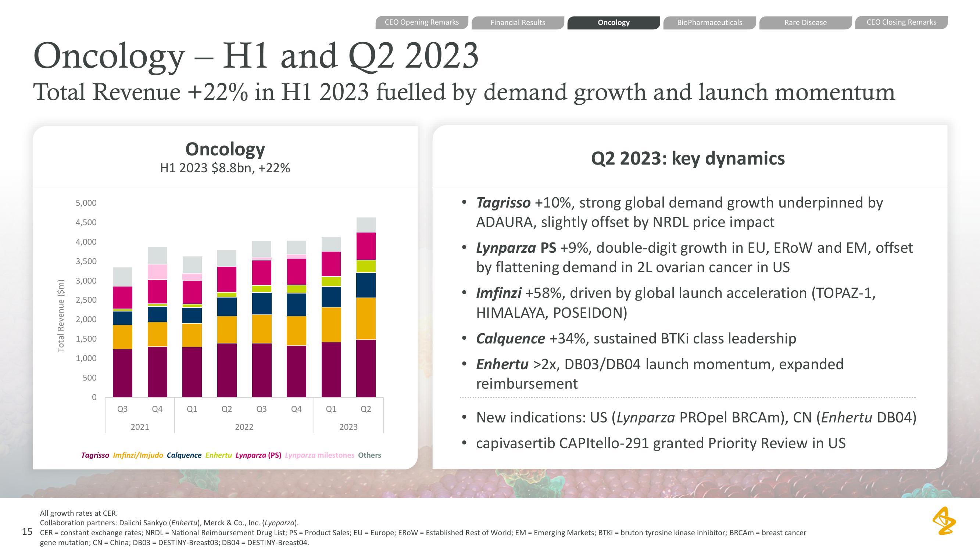980x551 pixels.
Task: Select the Q2 2023 chart bar
Action: click(x=366, y=307)
